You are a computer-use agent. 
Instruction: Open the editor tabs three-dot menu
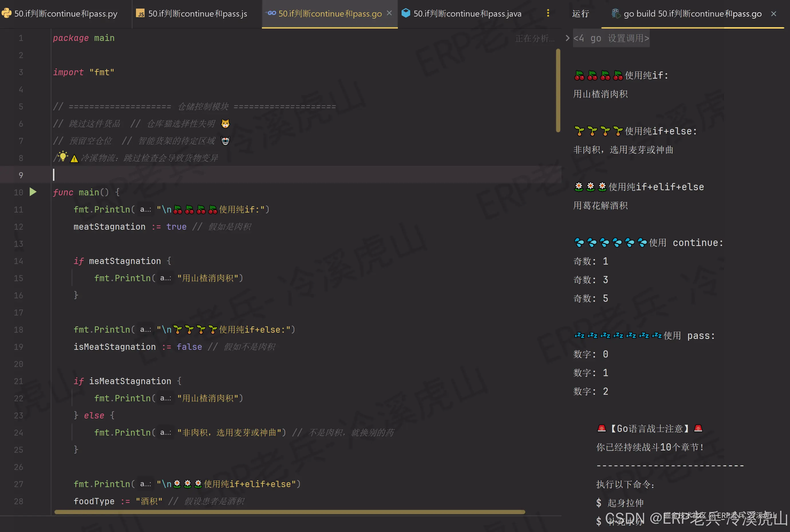pyautogui.click(x=548, y=13)
